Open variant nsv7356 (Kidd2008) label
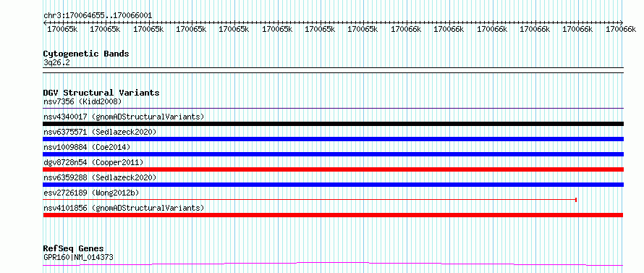Image resolution: width=644 pixels, height=273 pixels. click(x=82, y=101)
